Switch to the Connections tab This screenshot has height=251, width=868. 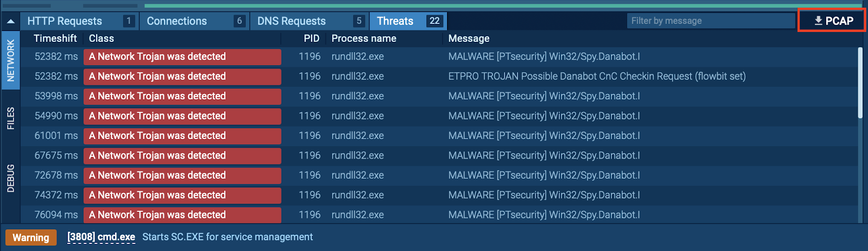tap(195, 21)
